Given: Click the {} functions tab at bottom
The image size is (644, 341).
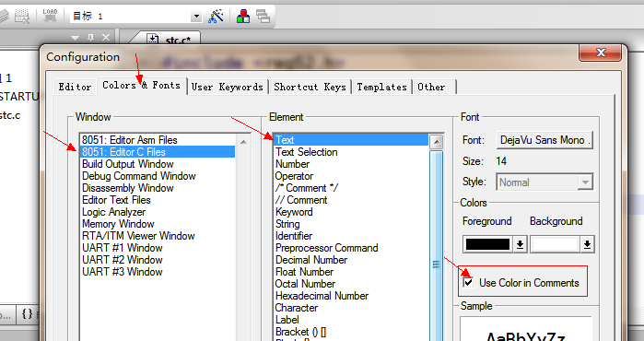Looking at the screenshot, I should point(27,314).
